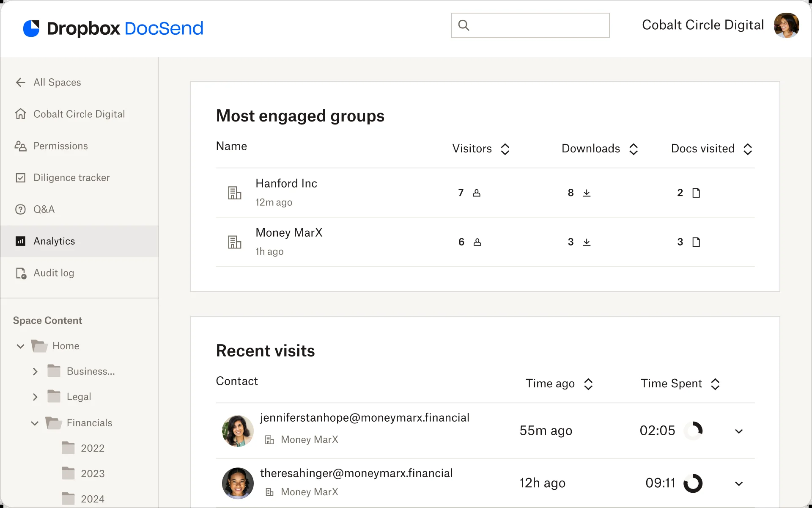Click the home icon beside Cobalt Circle Digital
The width and height of the screenshot is (812, 508).
[21, 114]
